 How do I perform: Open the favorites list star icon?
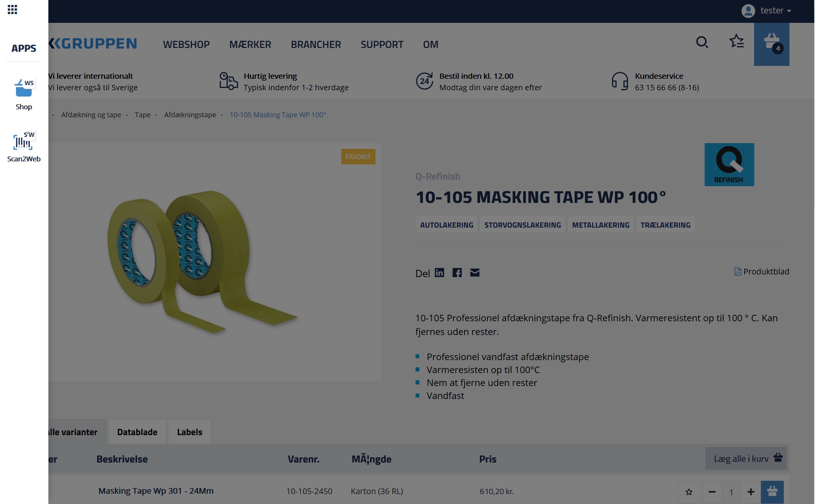point(737,41)
